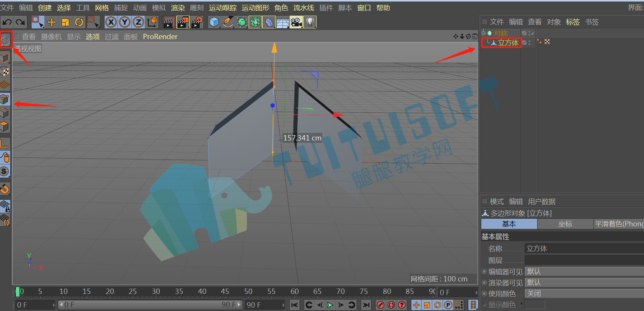The image size is (644, 311).
Task: Click the render to picture viewer icon
Action: tap(183, 22)
